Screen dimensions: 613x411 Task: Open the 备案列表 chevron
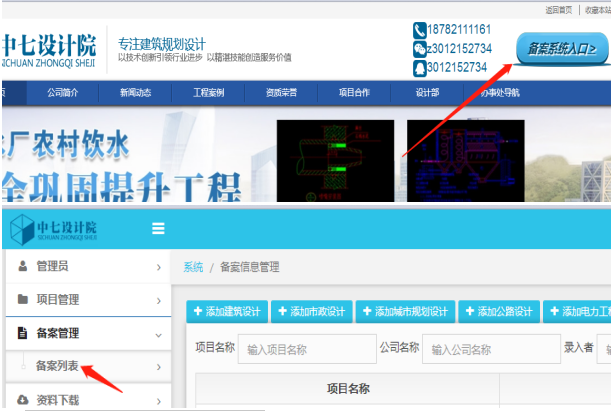[x=158, y=367]
